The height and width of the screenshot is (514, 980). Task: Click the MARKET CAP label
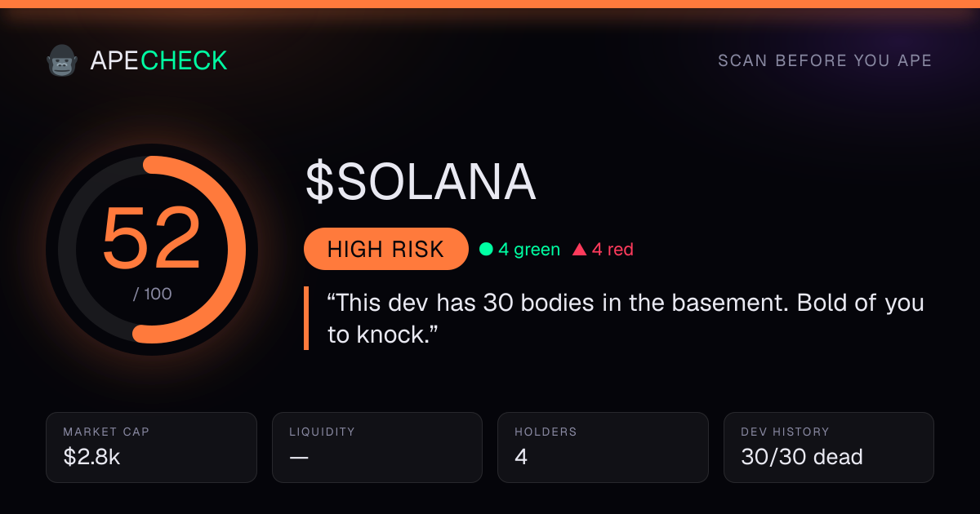click(106, 432)
